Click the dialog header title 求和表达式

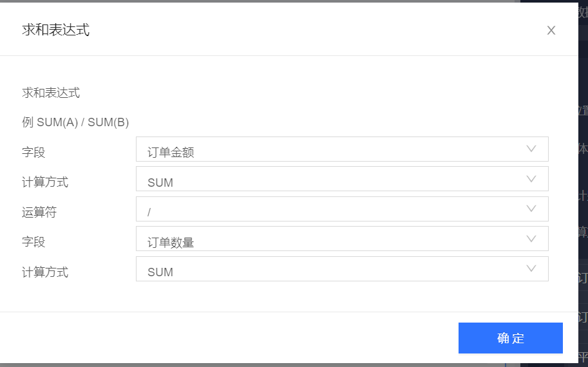pos(55,30)
